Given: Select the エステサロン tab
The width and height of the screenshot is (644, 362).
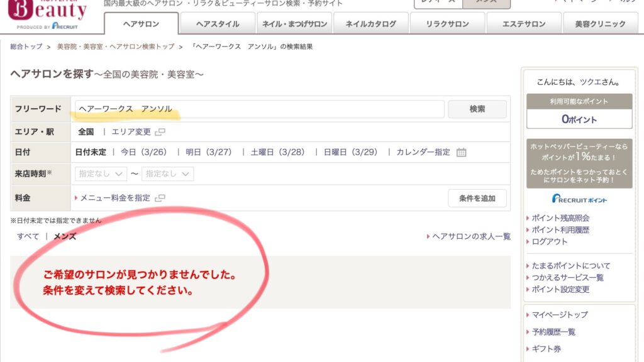Looking at the screenshot, I should tap(524, 24).
